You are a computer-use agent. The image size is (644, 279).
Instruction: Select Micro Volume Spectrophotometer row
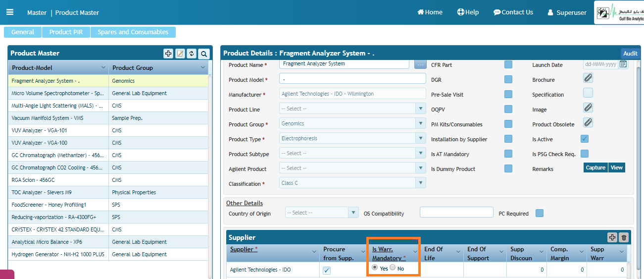click(108, 93)
